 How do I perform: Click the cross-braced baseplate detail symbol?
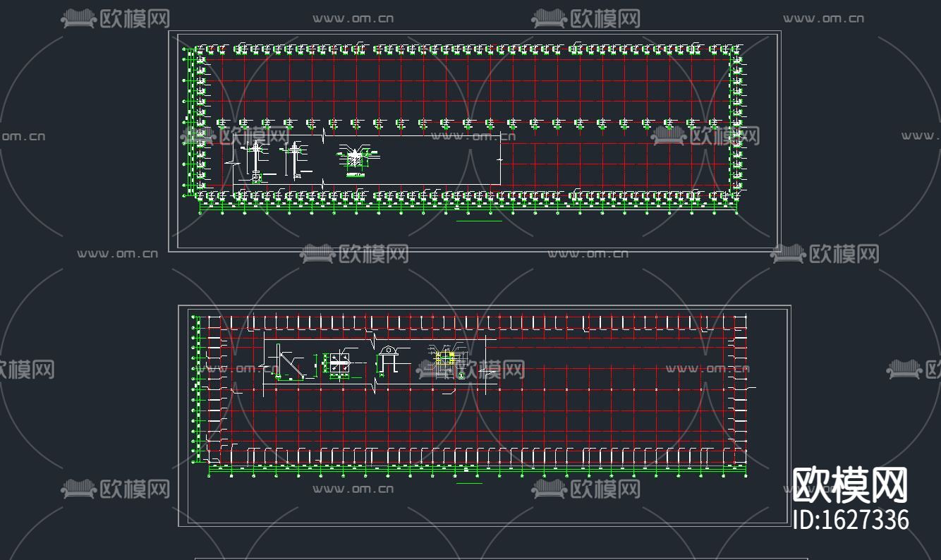pyautogui.click(x=340, y=363)
